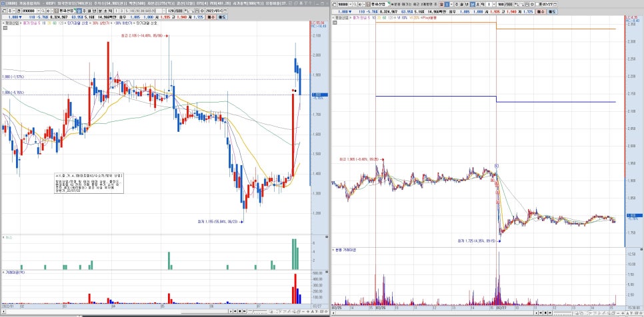Click the plus zoom icon under right chart
Image resolution: width=644 pixels, height=317 pixels.
point(623,313)
